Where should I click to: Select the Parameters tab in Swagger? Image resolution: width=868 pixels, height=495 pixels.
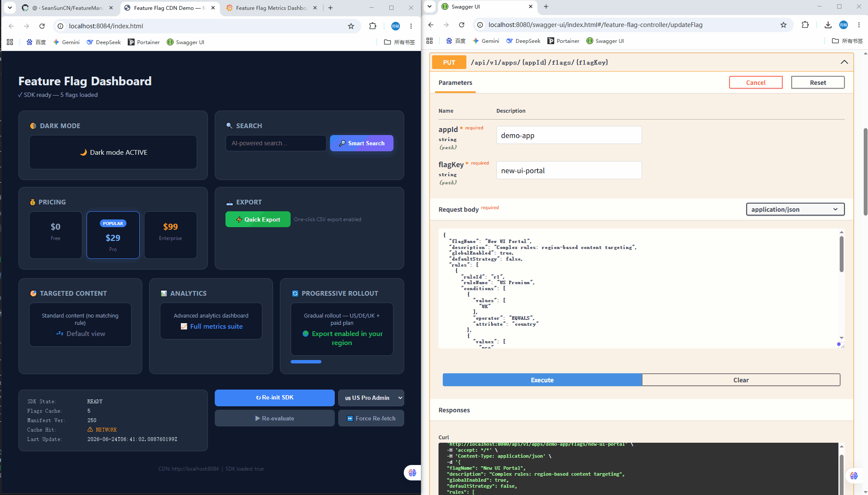point(455,83)
